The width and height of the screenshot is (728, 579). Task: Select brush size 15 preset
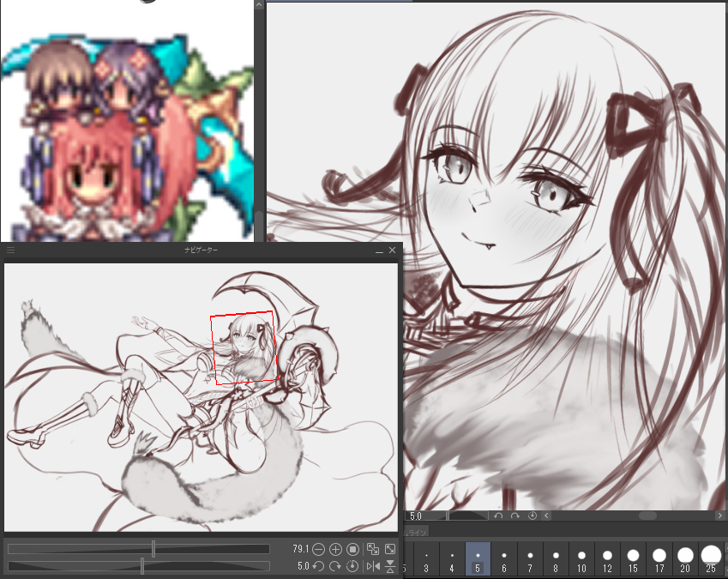tap(634, 559)
